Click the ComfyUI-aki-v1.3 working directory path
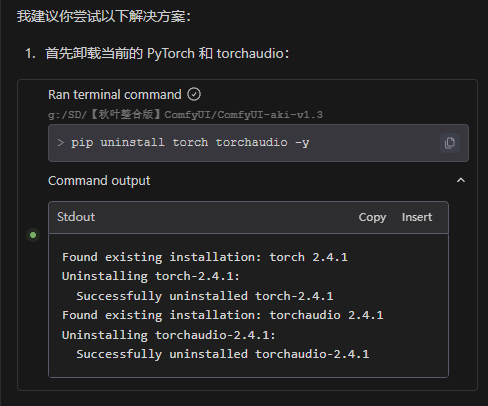This screenshot has width=488, height=406. (x=185, y=115)
